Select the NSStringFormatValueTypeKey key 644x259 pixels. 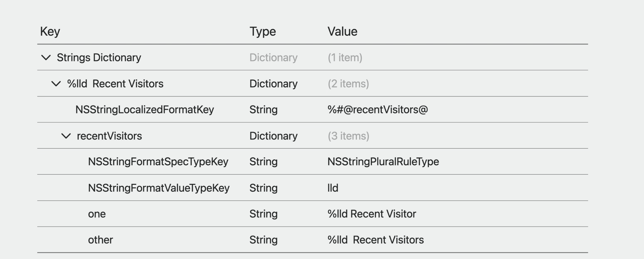(x=159, y=188)
